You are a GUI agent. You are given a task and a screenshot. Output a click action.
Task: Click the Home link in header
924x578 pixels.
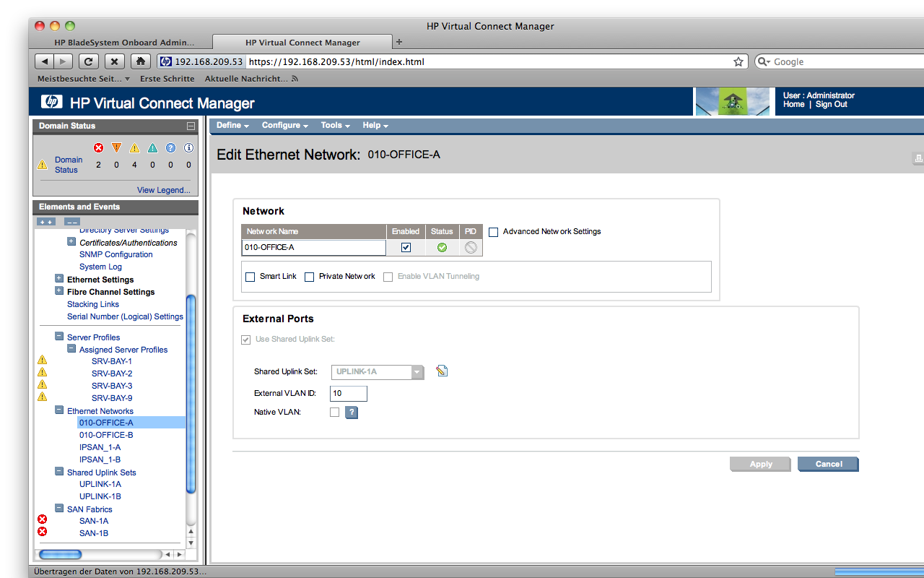[x=793, y=105]
